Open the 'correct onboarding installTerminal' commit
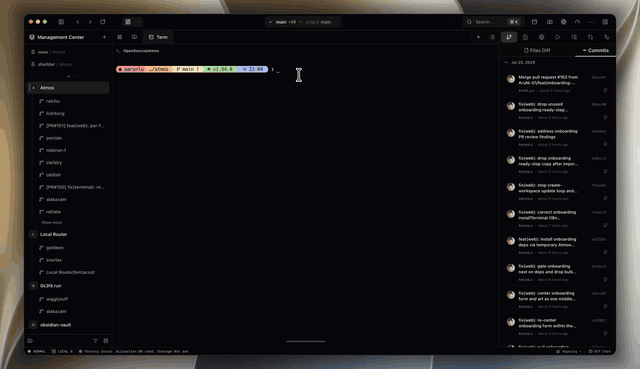Screen dimensions: 640x369 point(558,218)
